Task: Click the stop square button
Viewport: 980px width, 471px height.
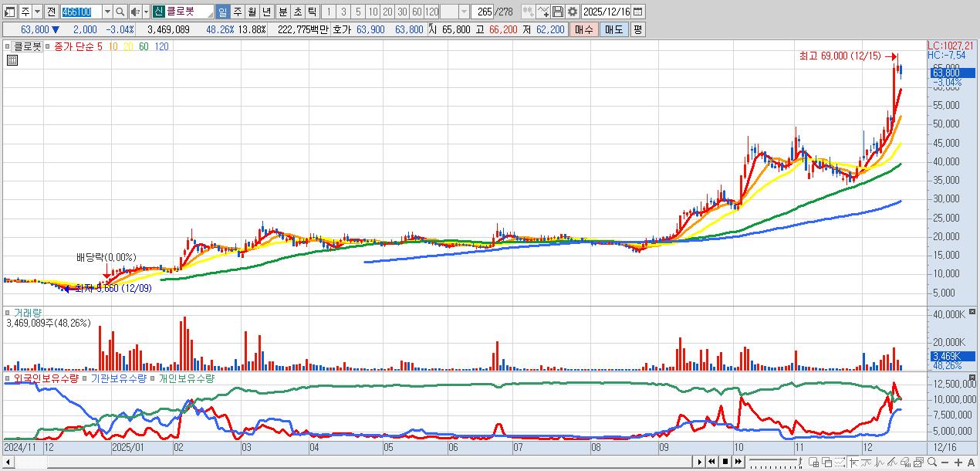Action: (x=725, y=462)
